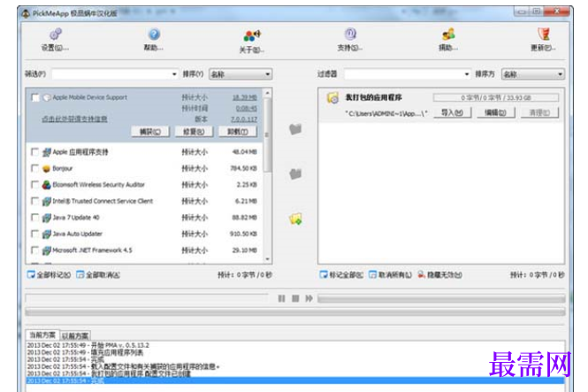
Task: Click the left list scroll down arrow
Action: pos(267,259)
